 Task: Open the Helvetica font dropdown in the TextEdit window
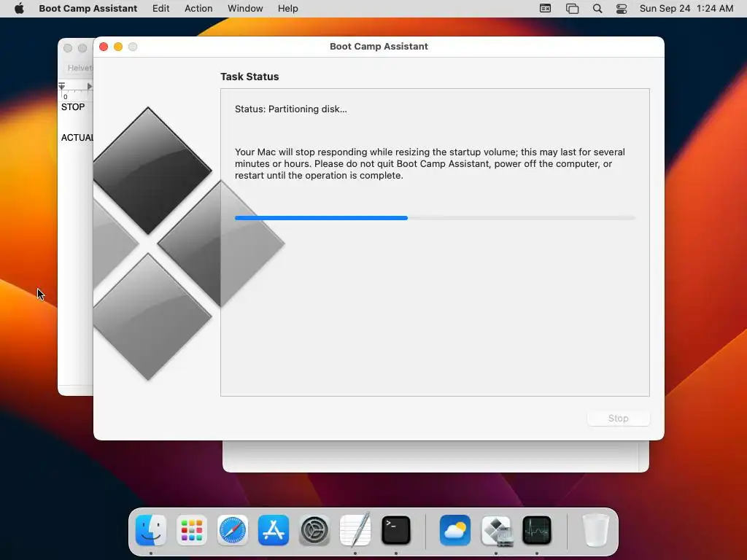pos(80,68)
